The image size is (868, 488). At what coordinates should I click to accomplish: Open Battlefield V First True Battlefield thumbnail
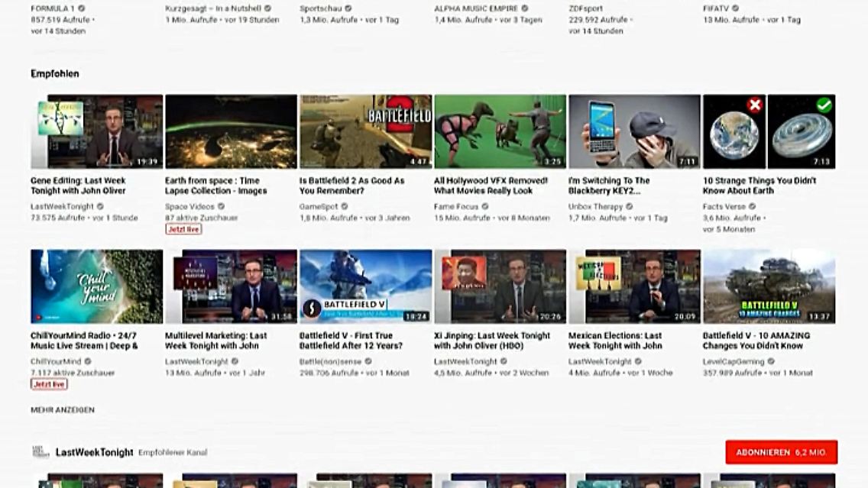tap(365, 286)
